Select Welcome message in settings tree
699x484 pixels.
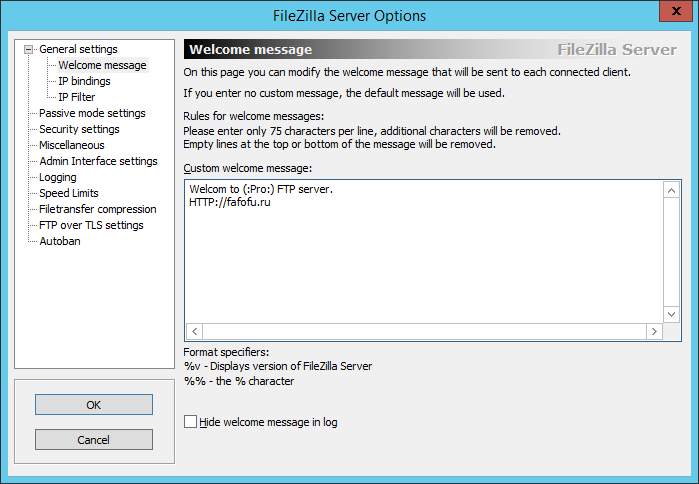tap(103, 65)
